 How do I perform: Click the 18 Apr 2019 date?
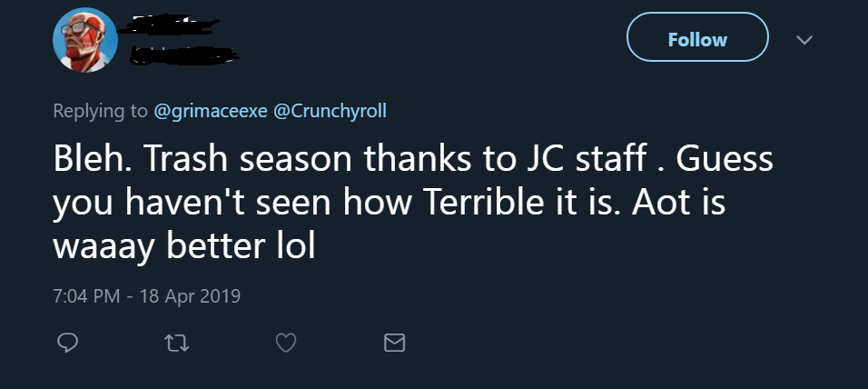pos(189,296)
